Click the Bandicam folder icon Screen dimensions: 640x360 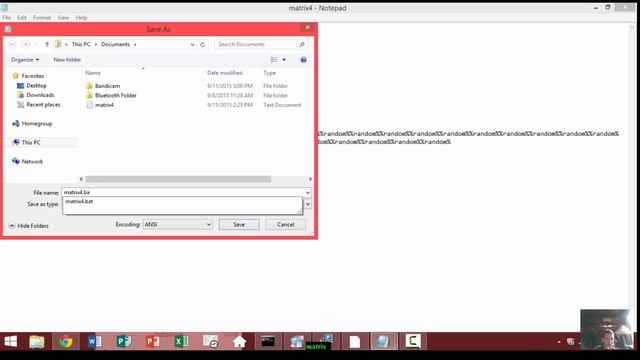click(89, 86)
